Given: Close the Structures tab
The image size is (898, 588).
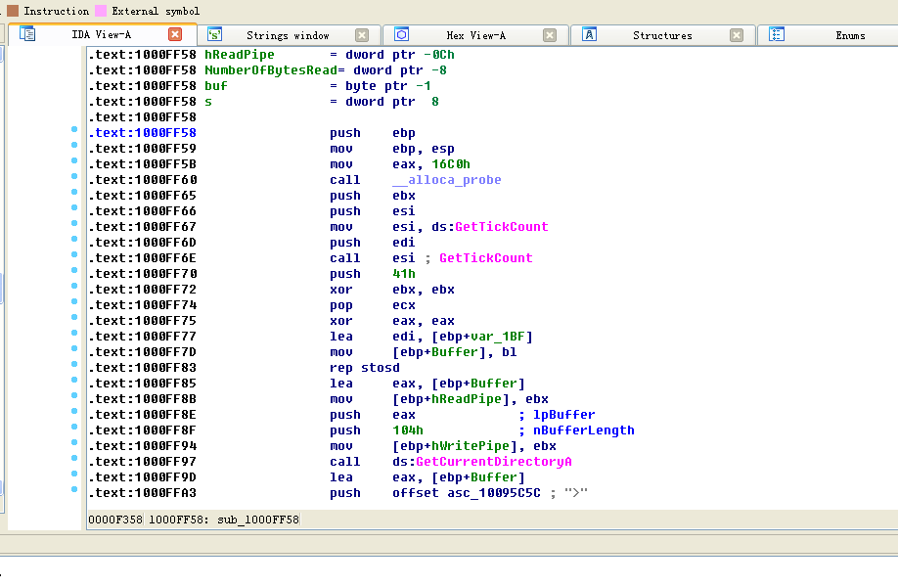Looking at the screenshot, I should coord(737,35).
